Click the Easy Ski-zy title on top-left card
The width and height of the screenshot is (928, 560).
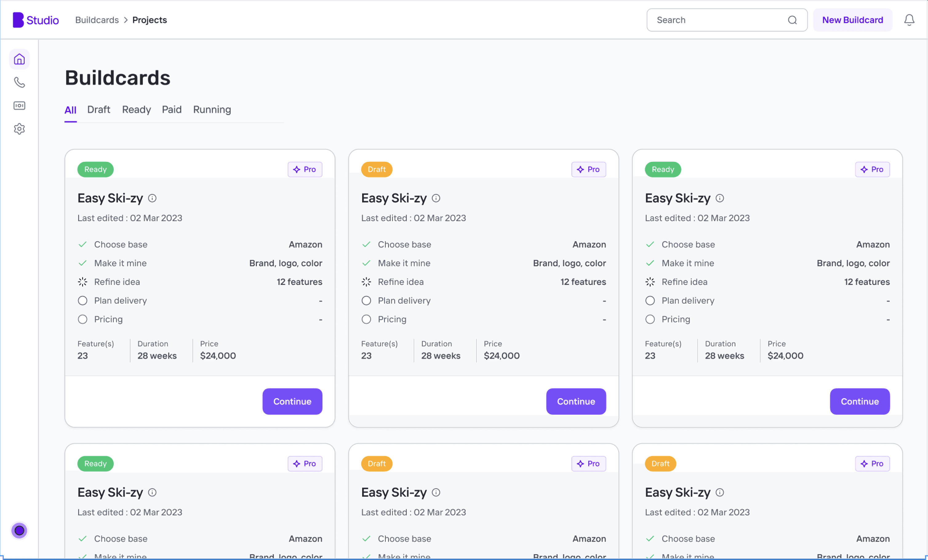(x=110, y=198)
